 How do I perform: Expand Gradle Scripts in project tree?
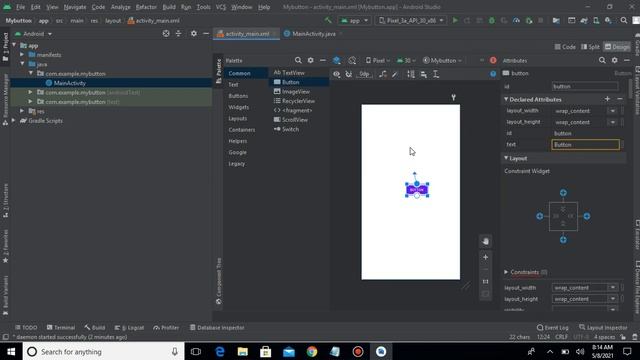[13, 120]
